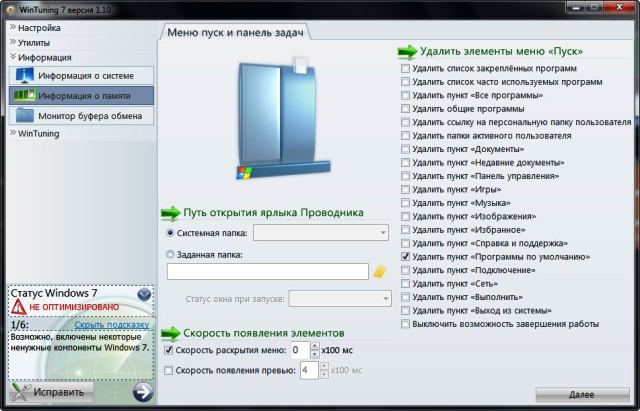Image resolution: width=640 pixels, height=411 pixels.
Task: Click the clipboard monitor folder icon
Action: [24, 116]
